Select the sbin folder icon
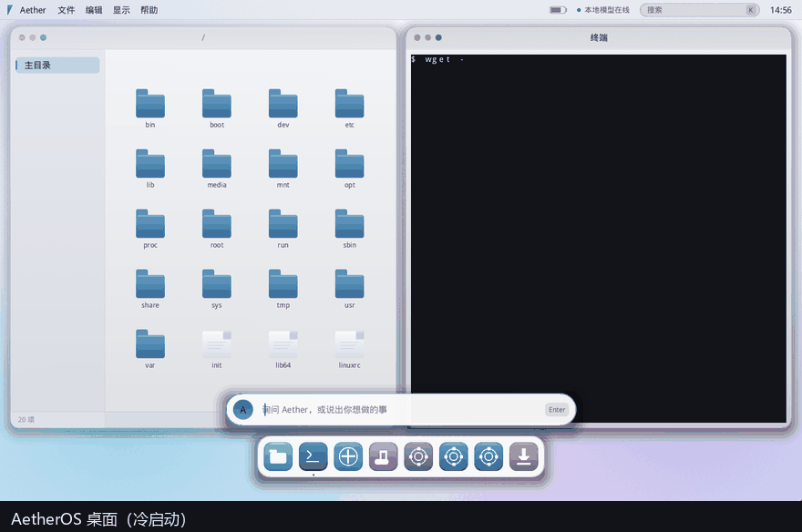This screenshot has height=532, width=802. coord(349,224)
